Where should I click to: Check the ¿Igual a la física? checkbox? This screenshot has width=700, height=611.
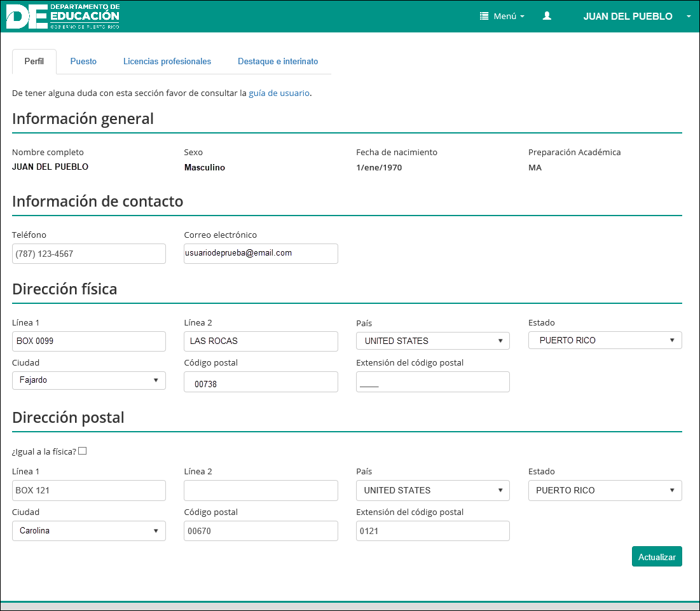(82, 451)
